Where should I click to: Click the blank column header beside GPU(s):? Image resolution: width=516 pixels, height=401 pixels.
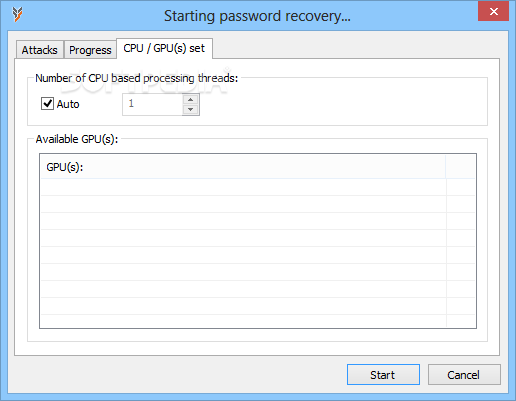[461, 167]
